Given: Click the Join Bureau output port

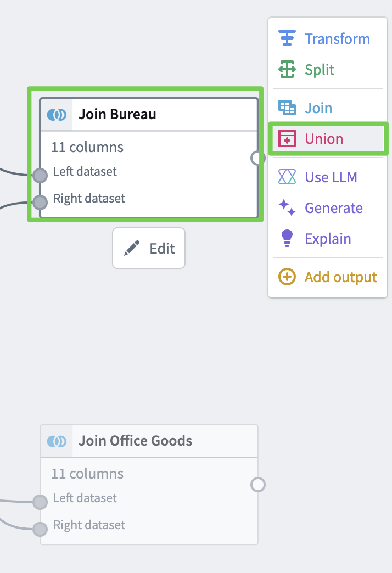Looking at the screenshot, I should (x=257, y=158).
